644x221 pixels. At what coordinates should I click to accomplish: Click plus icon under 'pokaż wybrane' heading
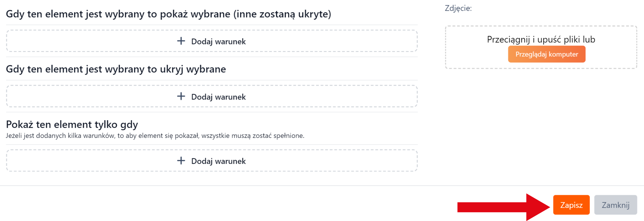181,41
